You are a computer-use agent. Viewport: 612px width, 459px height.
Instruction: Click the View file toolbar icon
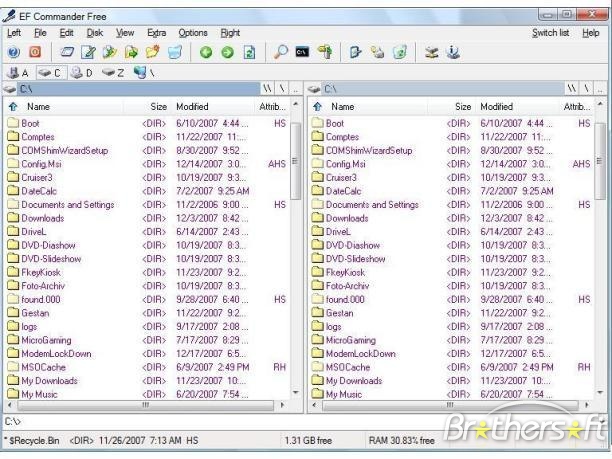67,52
